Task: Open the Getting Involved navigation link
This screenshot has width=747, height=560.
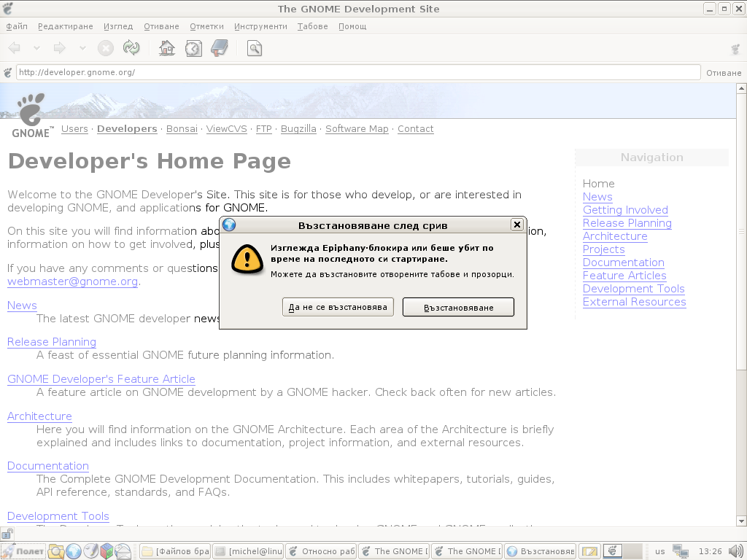Action: 625,210
